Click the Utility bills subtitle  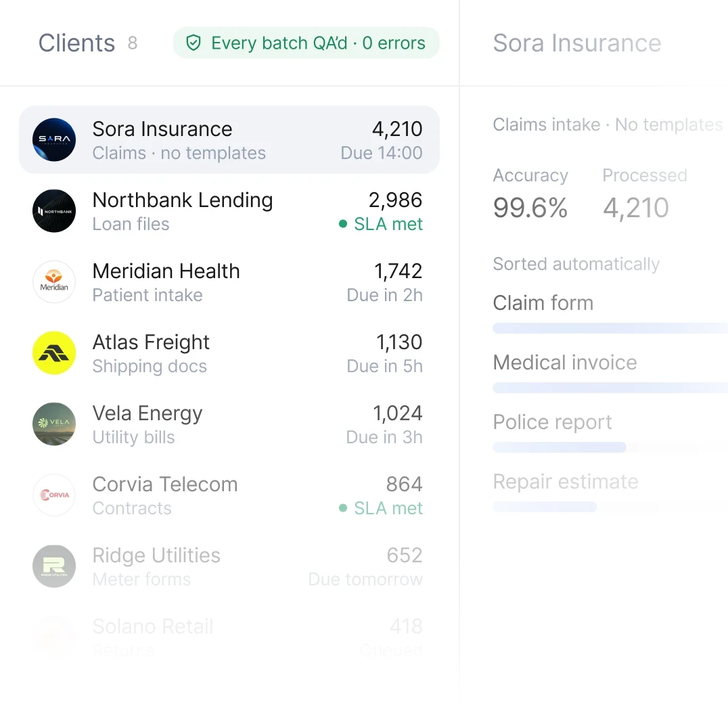[x=133, y=437]
